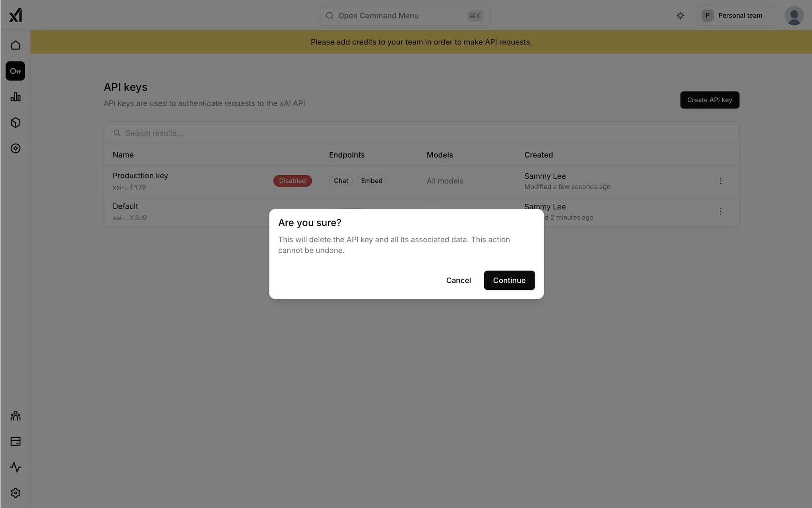Select the API keys key icon
812x508 pixels.
(16, 71)
